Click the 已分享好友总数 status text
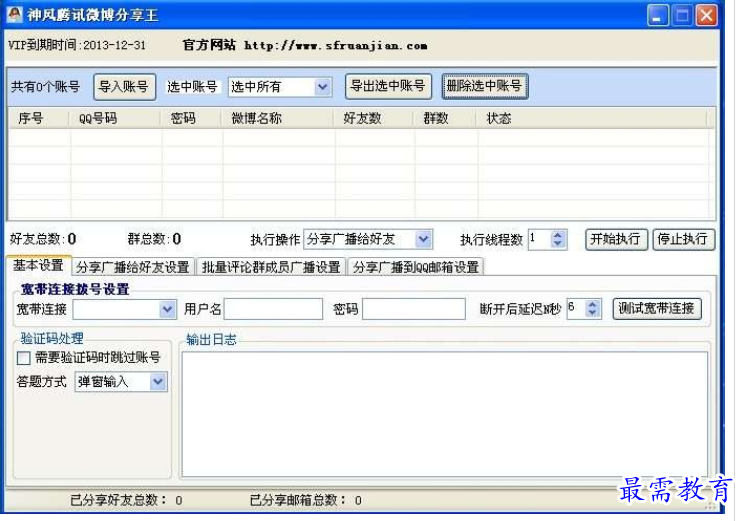741x521 pixels. 127,500
